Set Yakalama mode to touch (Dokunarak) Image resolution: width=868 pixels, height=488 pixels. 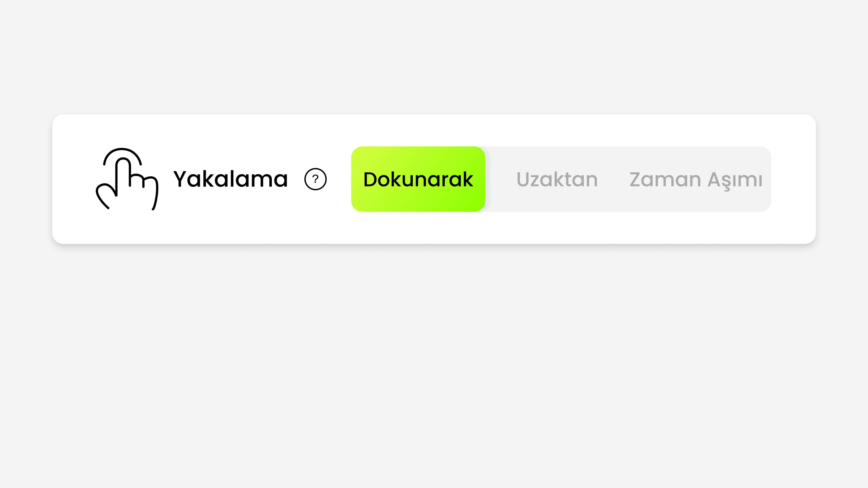pos(418,179)
